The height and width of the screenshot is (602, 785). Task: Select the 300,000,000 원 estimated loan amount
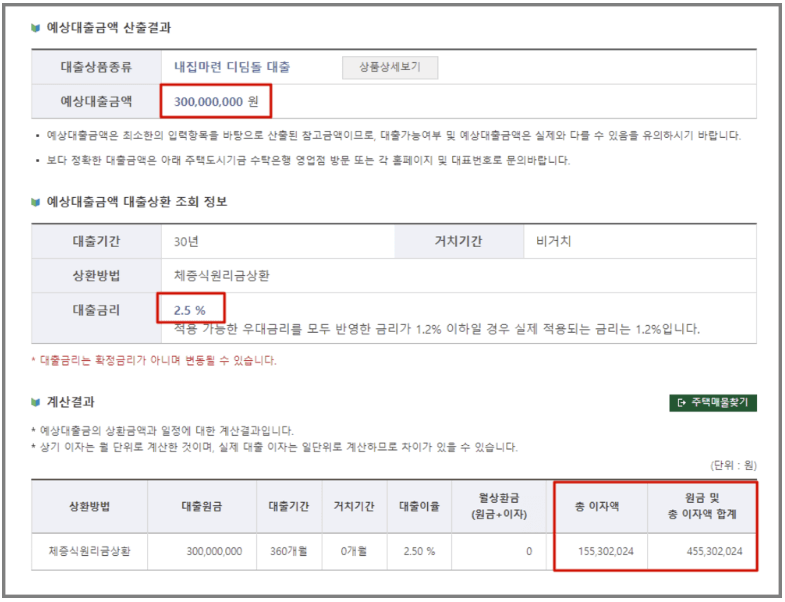click(x=216, y=102)
